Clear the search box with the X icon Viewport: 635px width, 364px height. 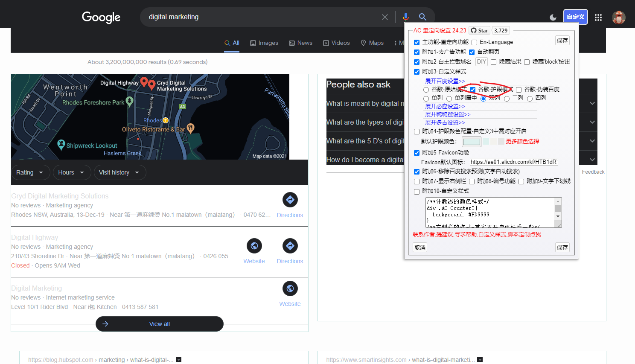point(384,17)
